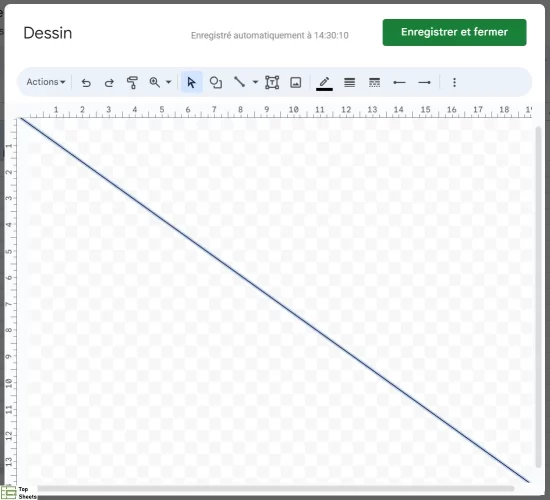Click the Undo arrow icon
This screenshot has width=550, height=500.
tap(86, 83)
